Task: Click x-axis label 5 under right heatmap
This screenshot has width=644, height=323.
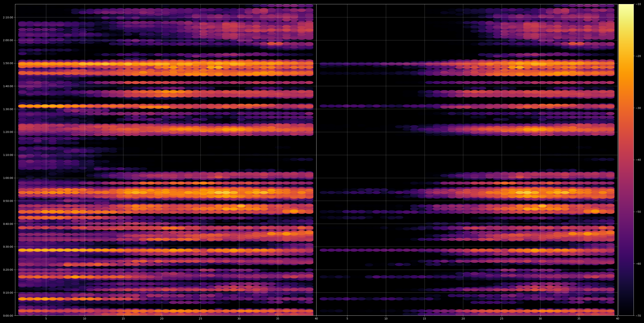Action: click(x=347, y=319)
